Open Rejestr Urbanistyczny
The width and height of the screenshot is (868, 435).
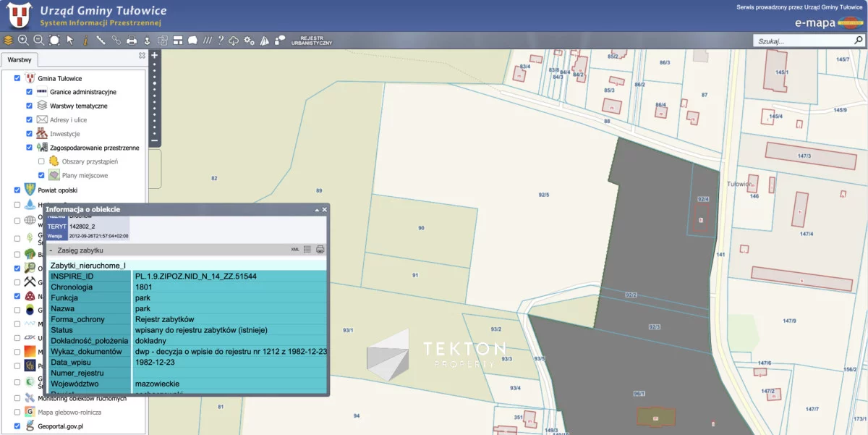coord(312,41)
